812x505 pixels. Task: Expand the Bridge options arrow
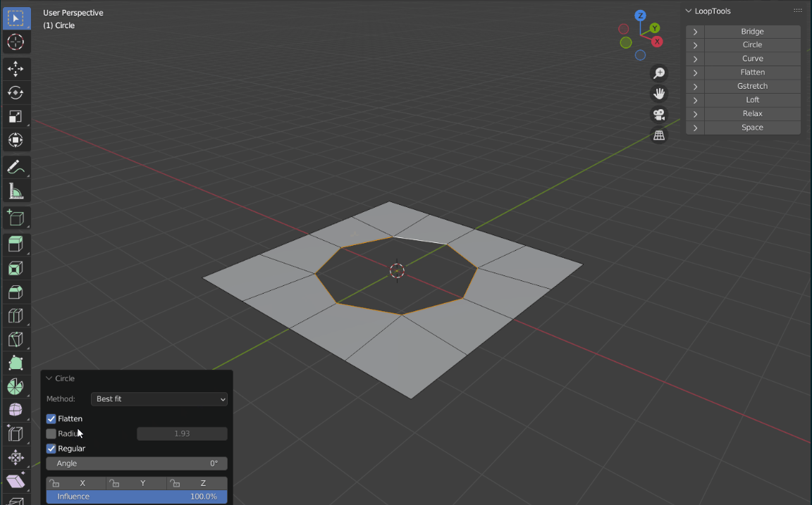click(x=695, y=32)
